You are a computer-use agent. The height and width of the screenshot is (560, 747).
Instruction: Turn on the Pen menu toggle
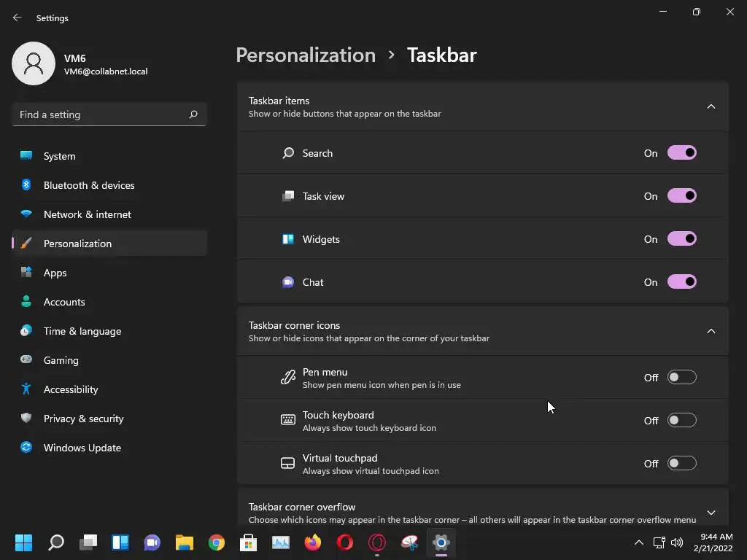click(681, 378)
